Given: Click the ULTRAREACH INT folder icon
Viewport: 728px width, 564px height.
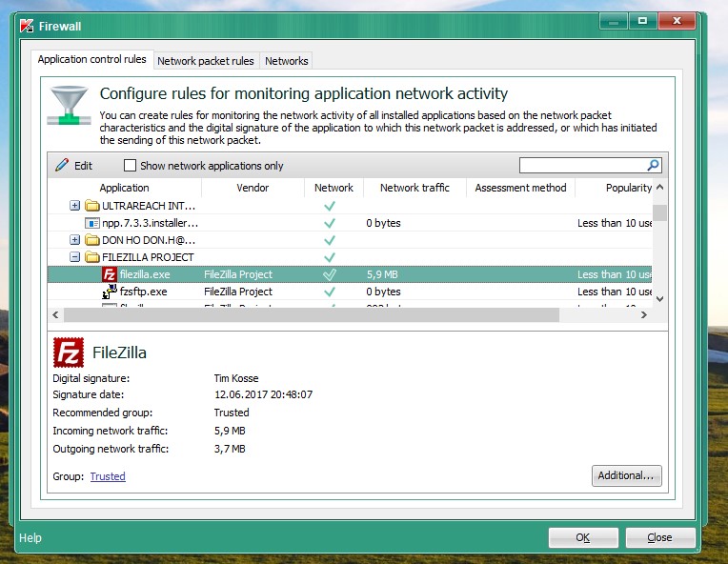Looking at the screenshot, I should pyautogui.click(x=91, y=206).
